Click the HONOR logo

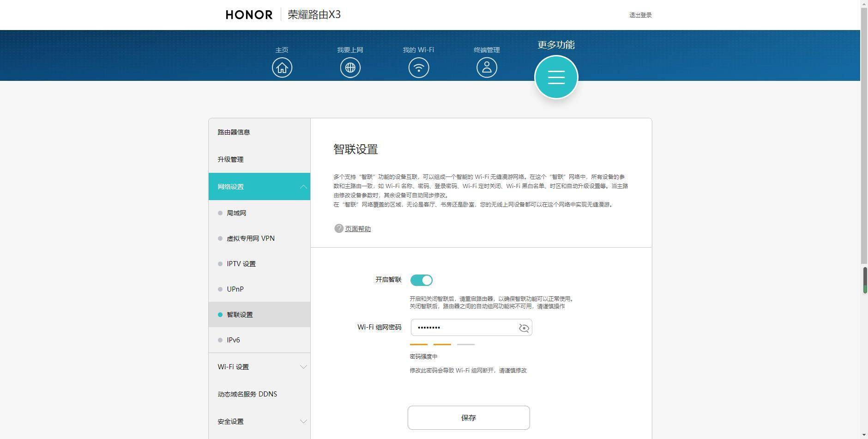click(249, 14)
